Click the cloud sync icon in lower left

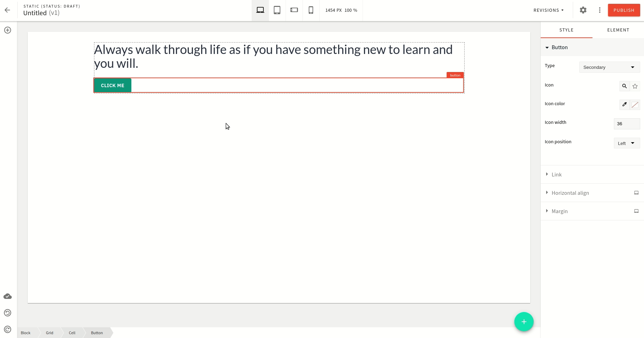(x=7, y=296)
